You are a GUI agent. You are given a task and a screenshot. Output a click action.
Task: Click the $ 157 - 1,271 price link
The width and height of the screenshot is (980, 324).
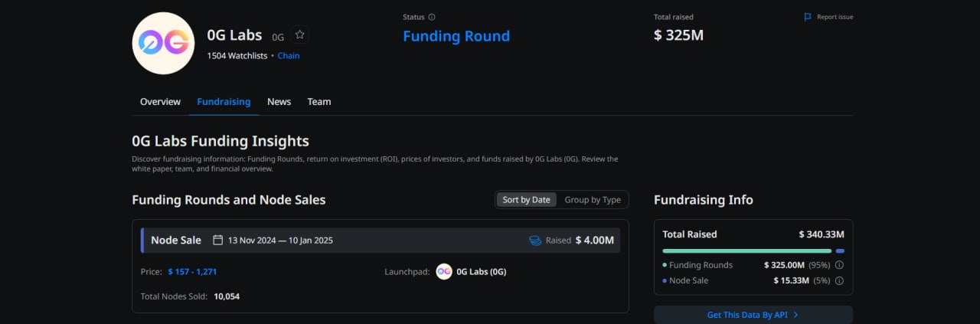pos(192,271)
